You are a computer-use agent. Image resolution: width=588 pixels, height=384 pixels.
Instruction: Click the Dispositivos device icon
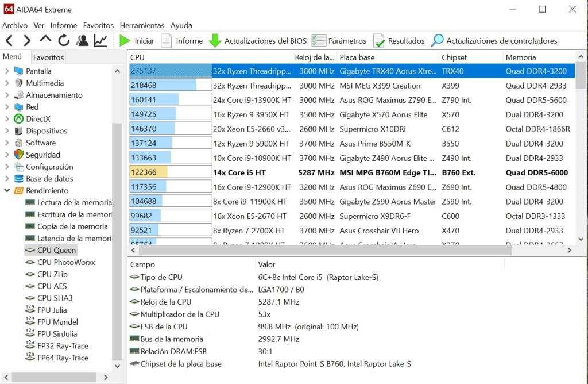[18, 130]
